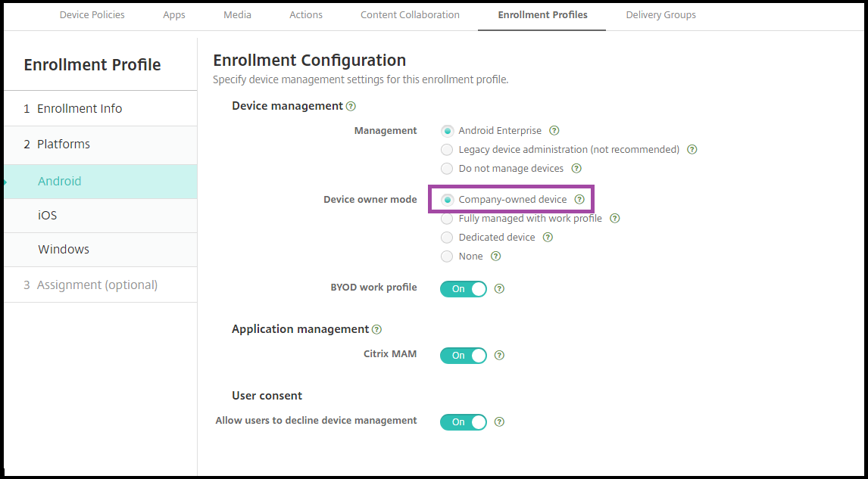Viewport: 868px width, 479px height.
Task: Open help icon beside BYOD work profile toggle
Action: coord(499,288)
